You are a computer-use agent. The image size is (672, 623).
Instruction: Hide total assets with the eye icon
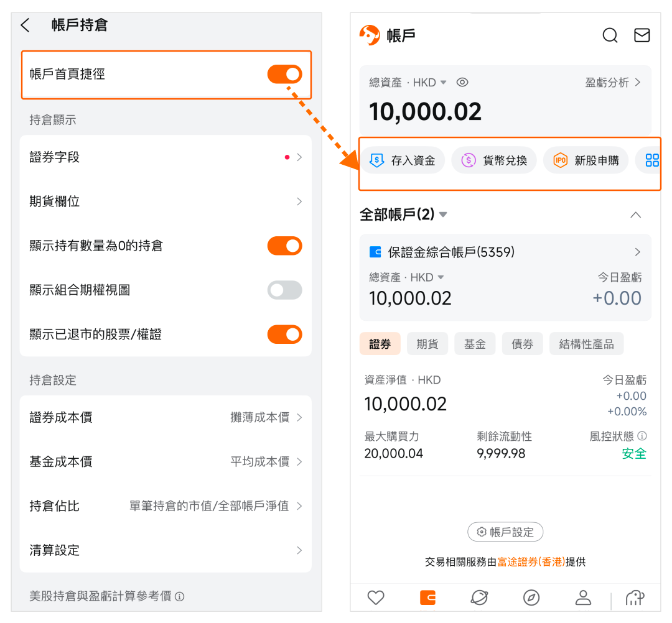tap(462, 83)
